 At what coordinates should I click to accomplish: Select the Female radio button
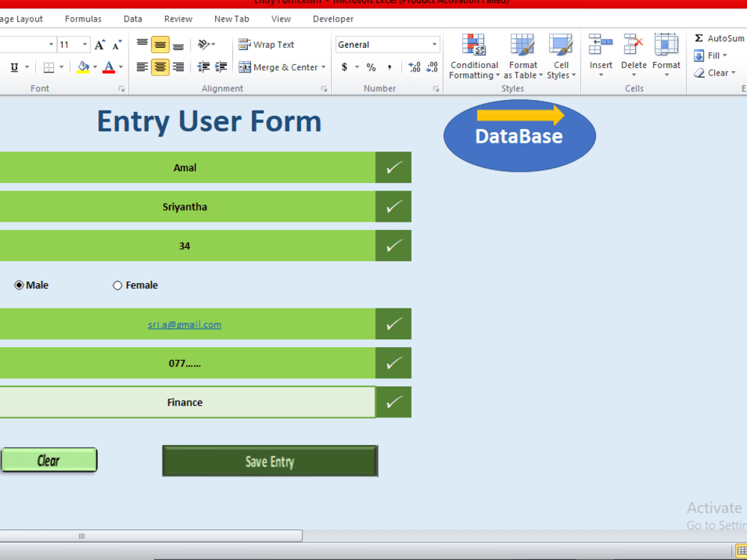[117, 284]
